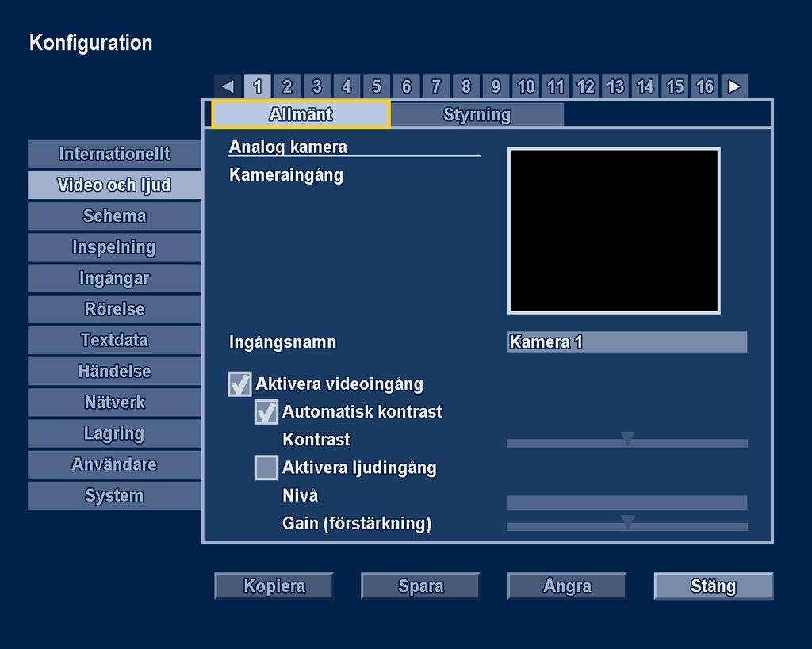Open the Video och ljud section
Screen dimensions: 812x649
pyautogui.click(x=114, y=185)
